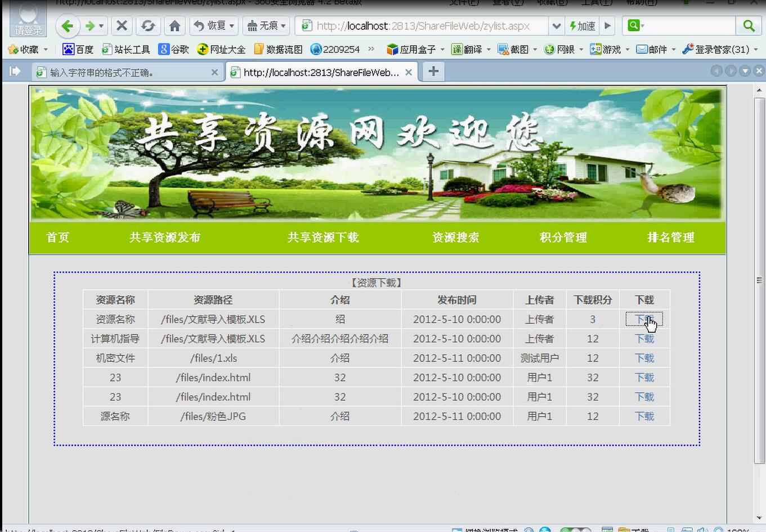The width and height of the screenshot is (766, 532).
Task: Expand bookmarks overflow chevron
Action: click(371, 50)
